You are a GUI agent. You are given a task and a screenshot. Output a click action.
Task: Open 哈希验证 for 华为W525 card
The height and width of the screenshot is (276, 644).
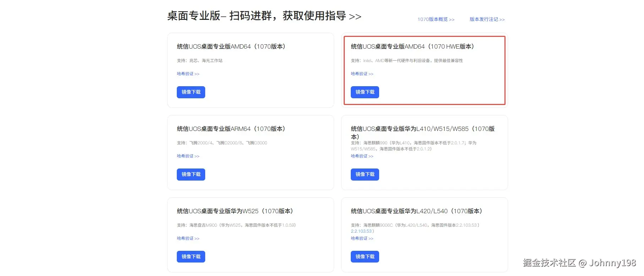click(188, 238)
